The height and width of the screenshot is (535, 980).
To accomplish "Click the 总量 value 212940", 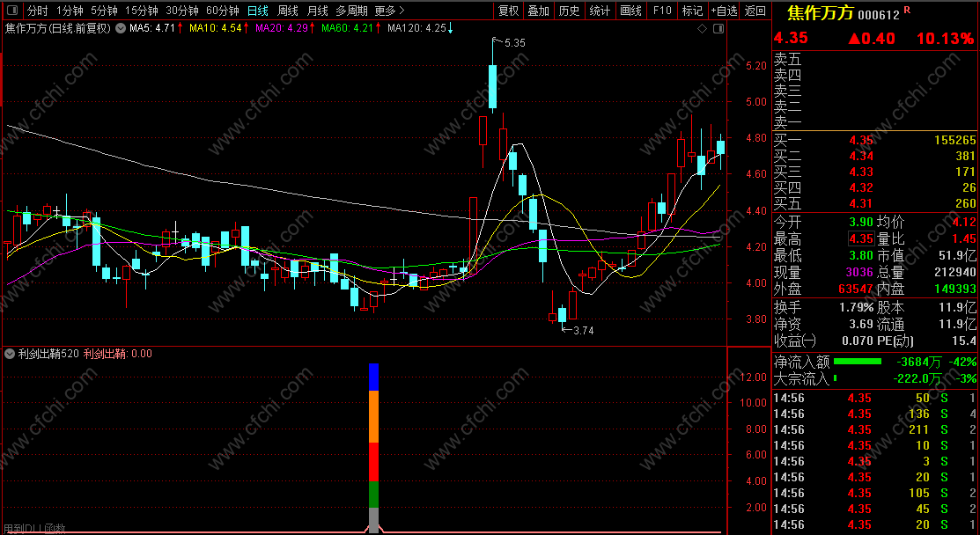I will click(x=954, y=272).
